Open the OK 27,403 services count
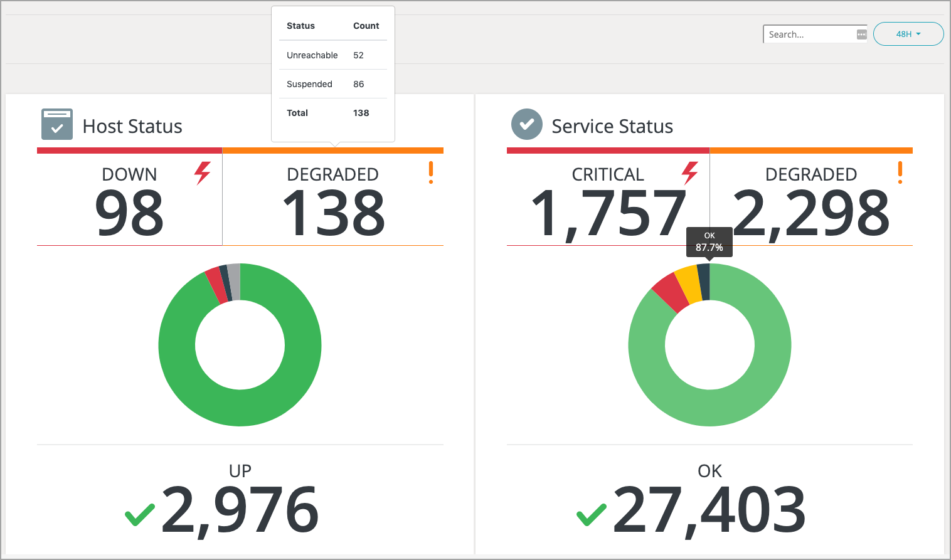This screenshot has height=560, width=951. point(709,510)
